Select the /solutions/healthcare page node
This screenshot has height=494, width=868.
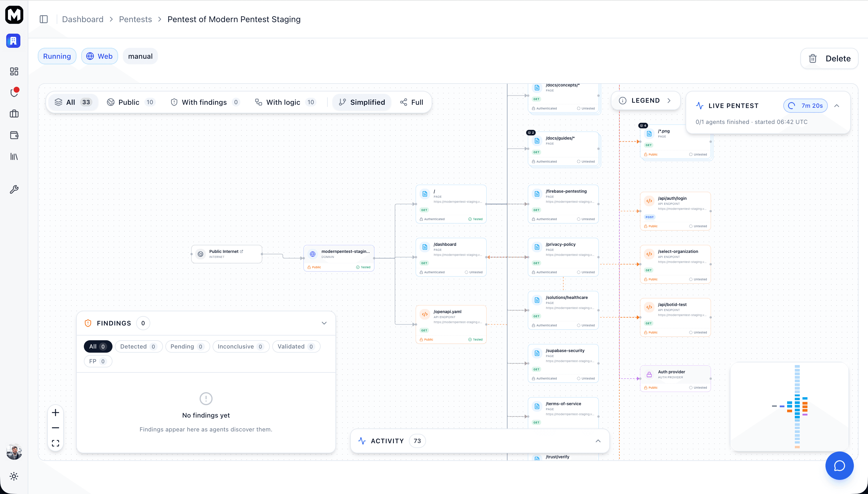point(563,310)
